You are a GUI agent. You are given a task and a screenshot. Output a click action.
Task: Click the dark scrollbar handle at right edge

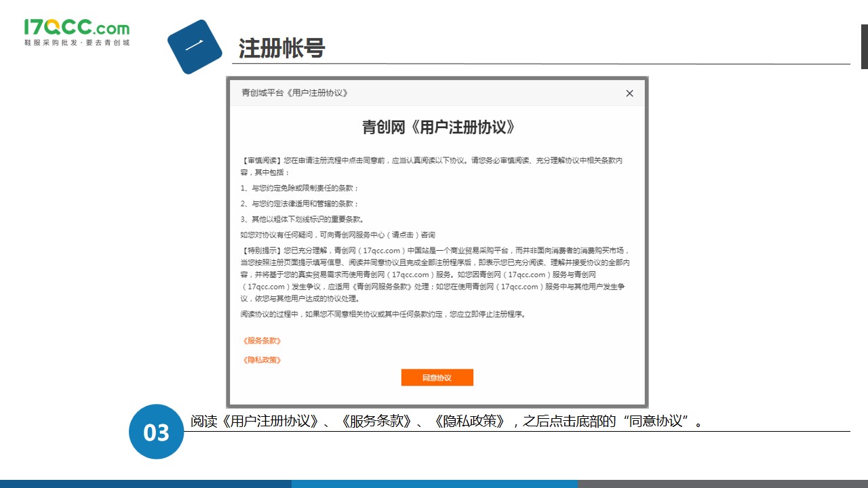864,46
